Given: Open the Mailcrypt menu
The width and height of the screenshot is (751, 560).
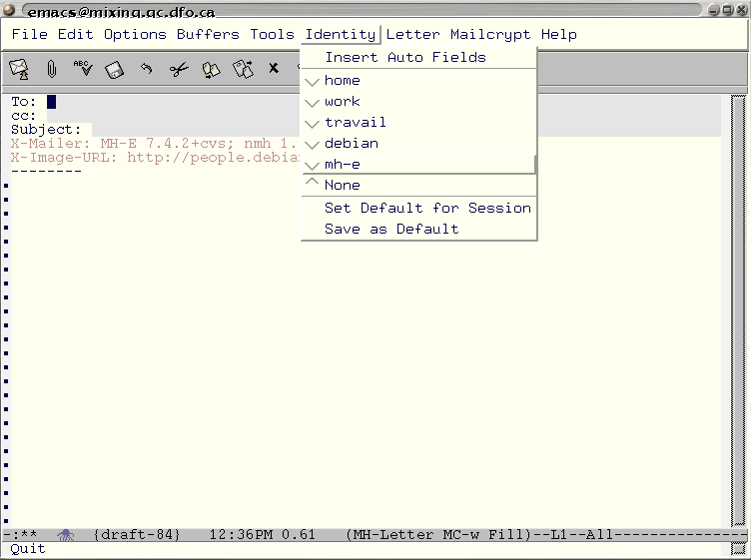Looking at the screenshot, I should tap(490, 35).
